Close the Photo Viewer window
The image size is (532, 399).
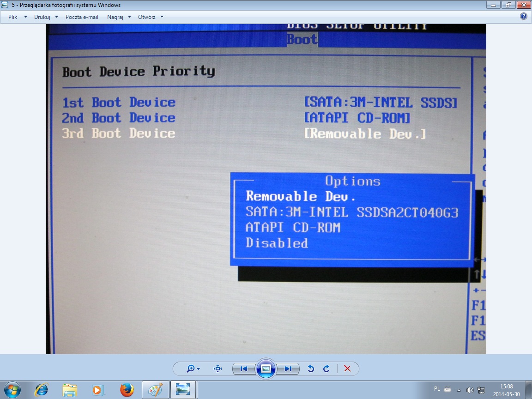(524, 5)
